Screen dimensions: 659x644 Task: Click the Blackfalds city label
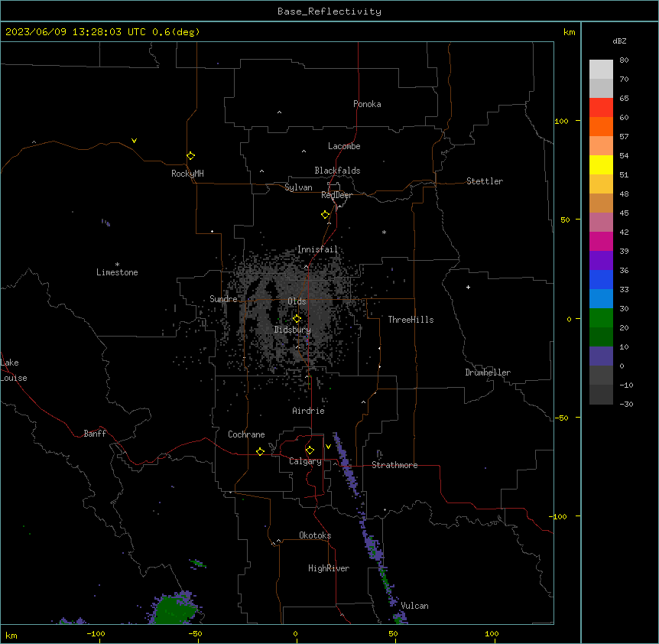337,171
